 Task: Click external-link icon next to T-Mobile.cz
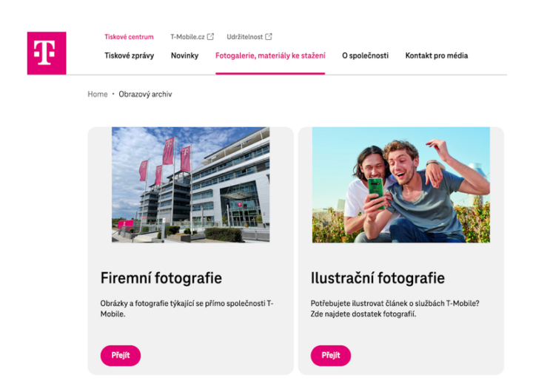210,37
